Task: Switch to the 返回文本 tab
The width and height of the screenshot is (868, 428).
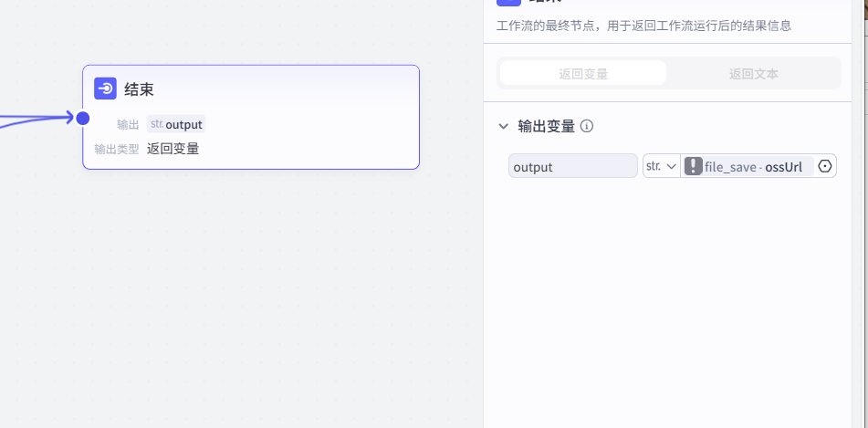Action: [x=753, y=73]
